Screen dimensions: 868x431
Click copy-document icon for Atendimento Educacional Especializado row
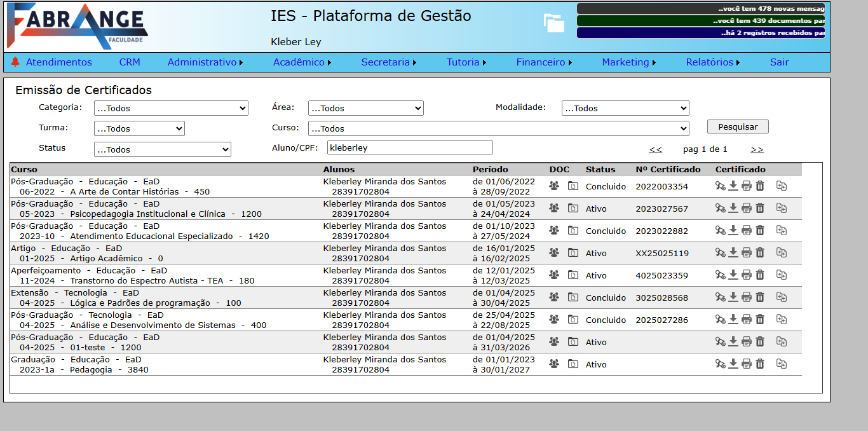click(782, 231)
